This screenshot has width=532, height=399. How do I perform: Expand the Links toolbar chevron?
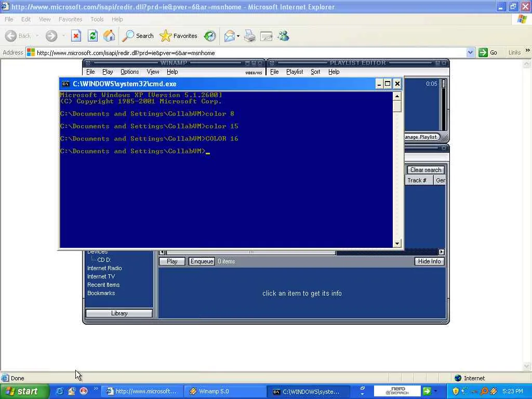click(x=528, y=50)
